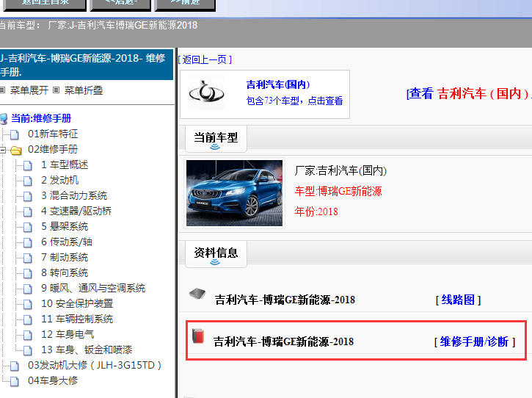The height and width of the screenshot is (398, 532).
Task: Collapse all menus with 菜单折叠
Action: point(84,90)
